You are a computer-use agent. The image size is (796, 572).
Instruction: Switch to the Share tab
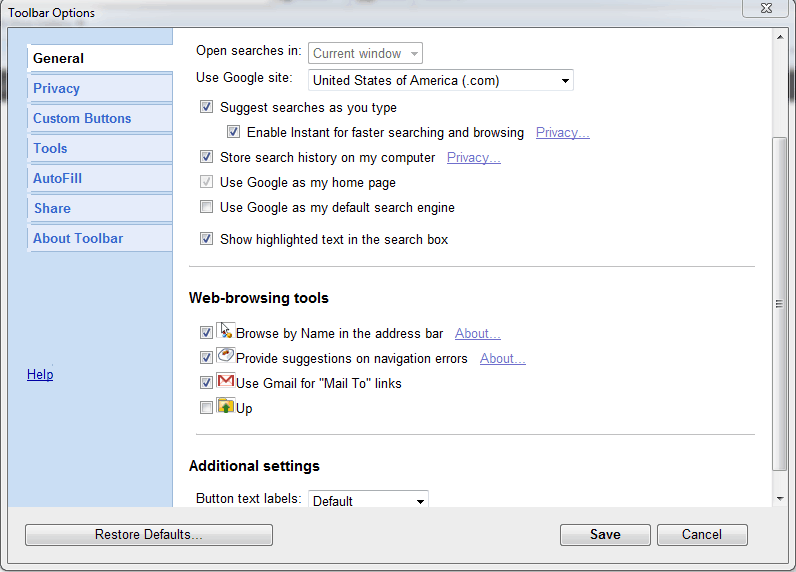(x=100, y=208)
